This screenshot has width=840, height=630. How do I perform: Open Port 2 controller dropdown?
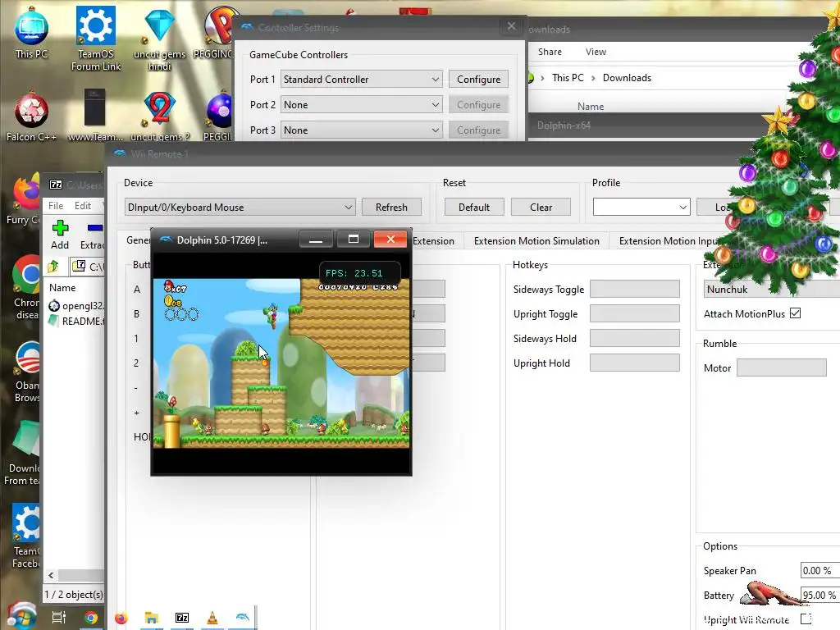coord(362,104)
